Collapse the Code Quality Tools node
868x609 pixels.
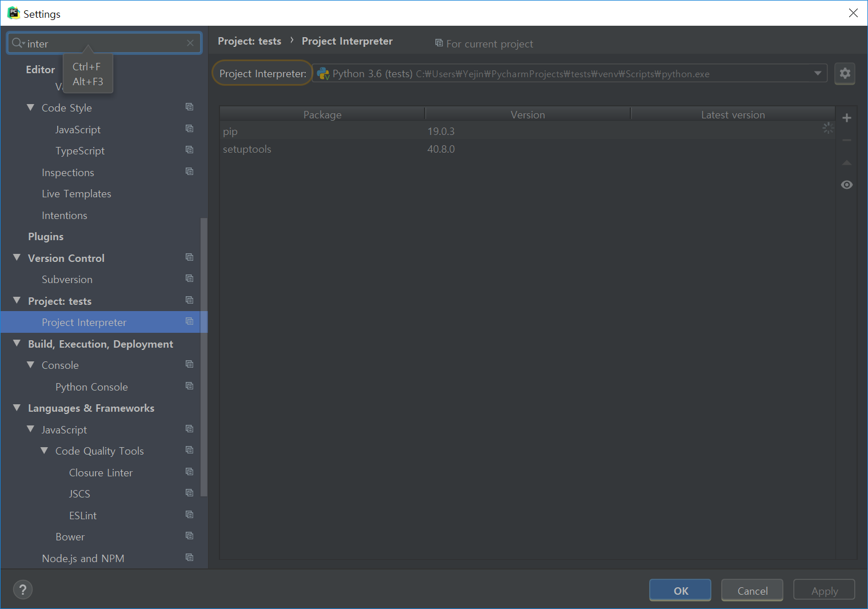[x=45, y=451]
